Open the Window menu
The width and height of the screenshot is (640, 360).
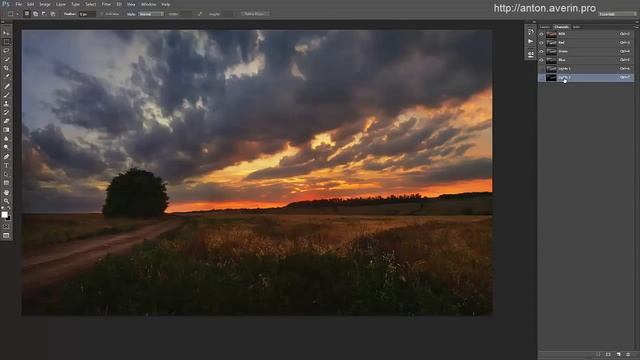pos(148,4)
